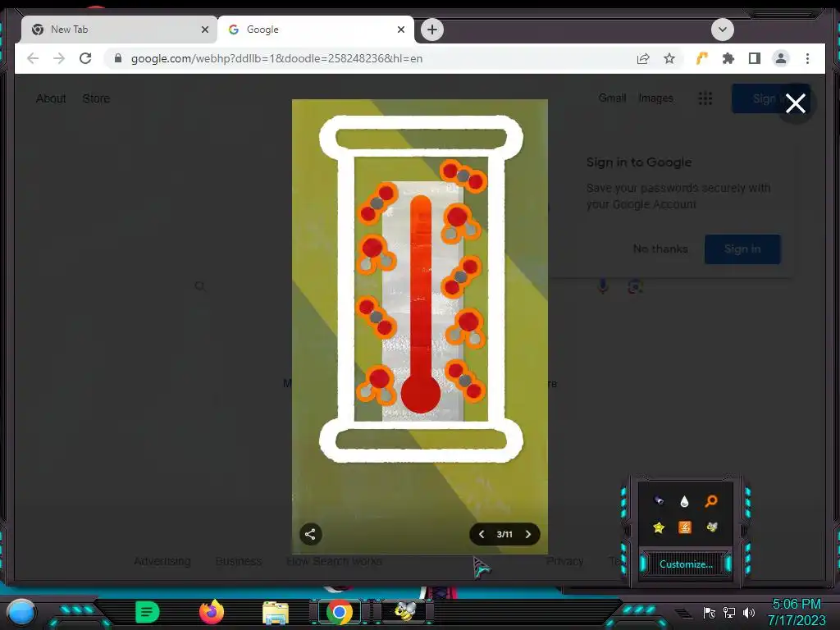840x630 pixels.
Task: Go to previous doodle slide
Action: 482,534
